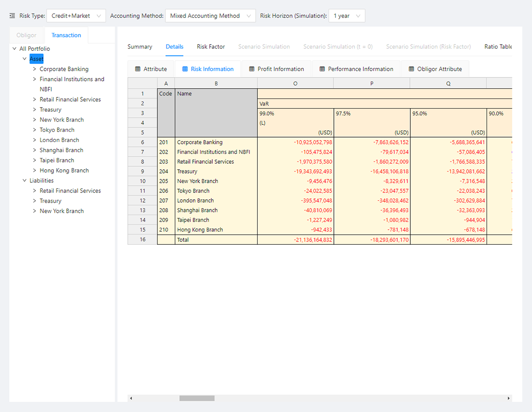
Task: Click the horizontal scrollbar thumb
Action: pos(197,398)
